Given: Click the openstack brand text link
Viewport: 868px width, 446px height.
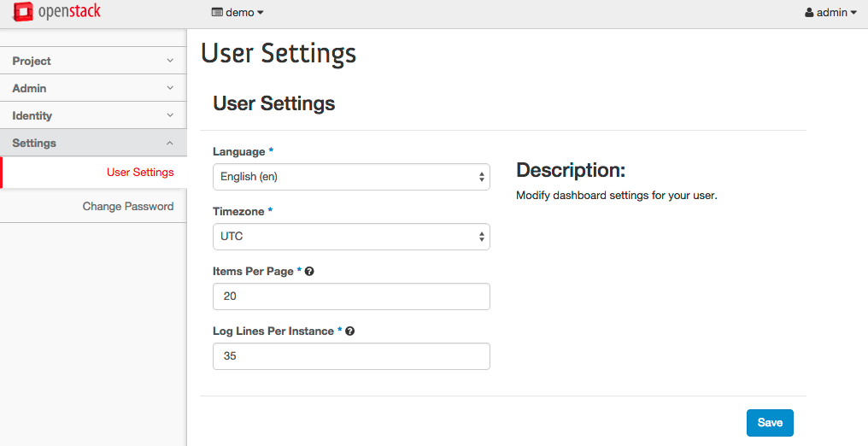Looking at the screenshot, I should 70,12.
